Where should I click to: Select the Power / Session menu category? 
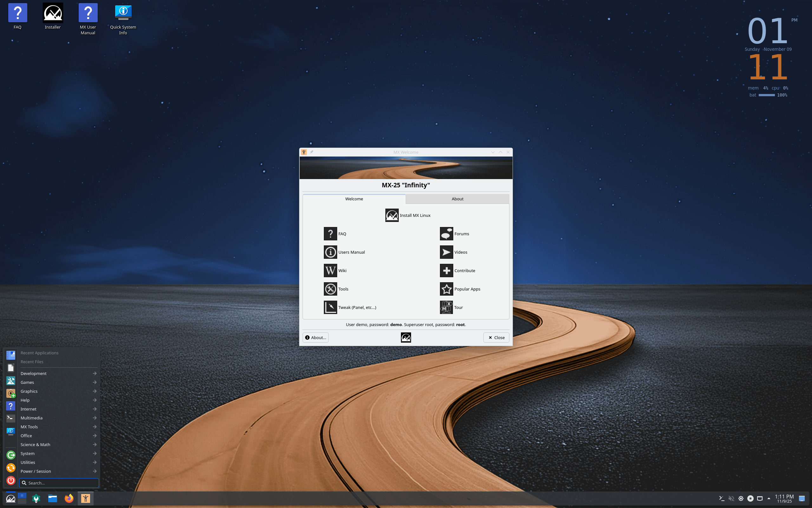[x=58, y=471]
